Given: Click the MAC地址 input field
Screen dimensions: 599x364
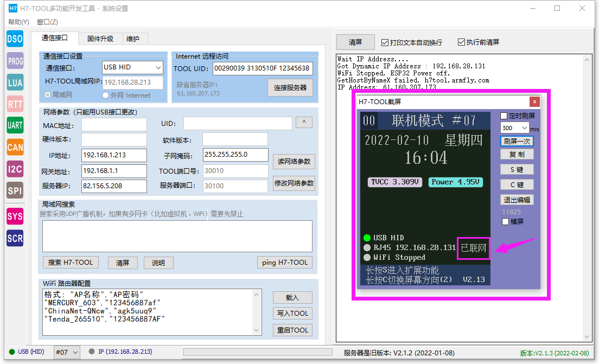Looking at the screenshot, I should [x=114, y=124].
